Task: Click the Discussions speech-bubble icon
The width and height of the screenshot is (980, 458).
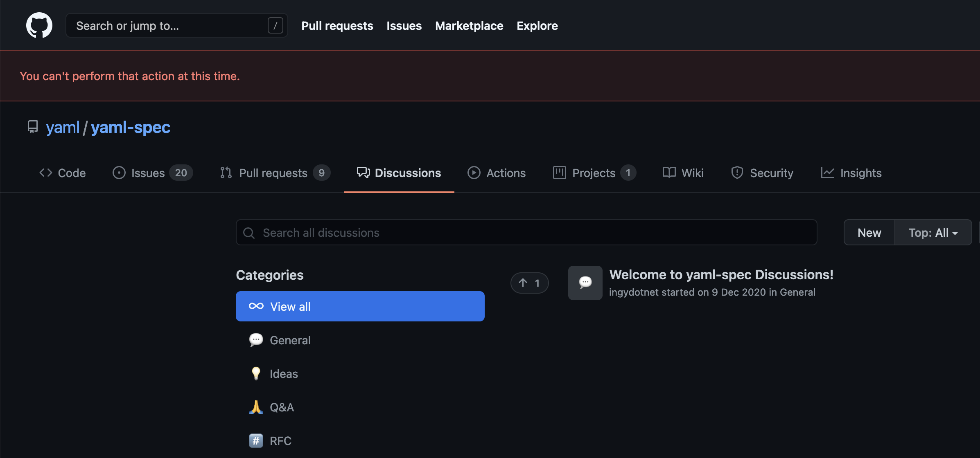Action: (364, 173)
